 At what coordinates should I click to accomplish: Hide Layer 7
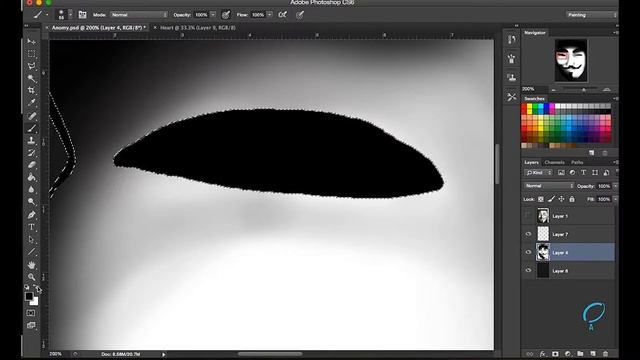click(528, 234)
